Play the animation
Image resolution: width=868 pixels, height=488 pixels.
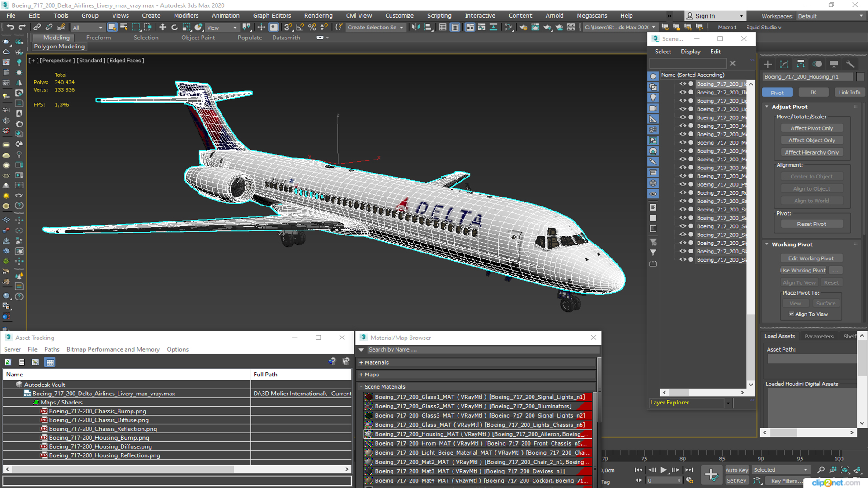pos(664,470)
